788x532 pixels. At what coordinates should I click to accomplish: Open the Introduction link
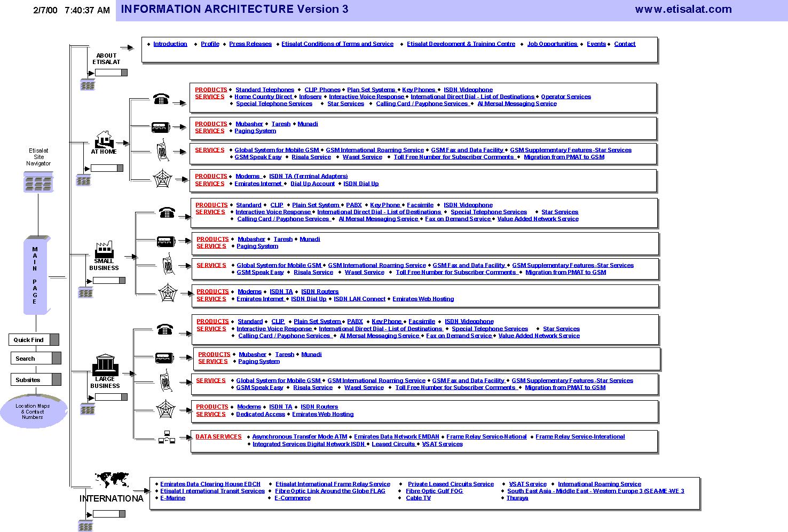pyautogui.click(x=170, y=44)
